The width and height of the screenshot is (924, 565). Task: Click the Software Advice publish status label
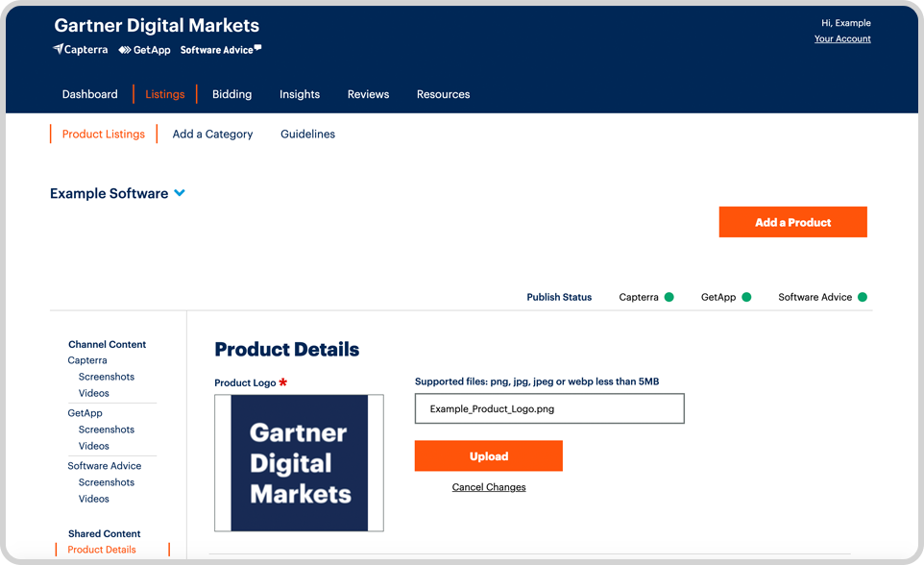point(815,297)
